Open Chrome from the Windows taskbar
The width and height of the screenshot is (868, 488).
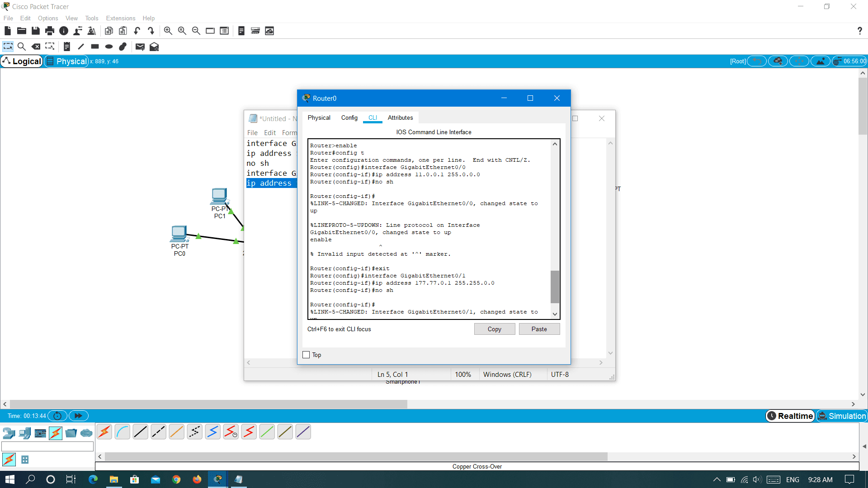(x=176, y=479)
